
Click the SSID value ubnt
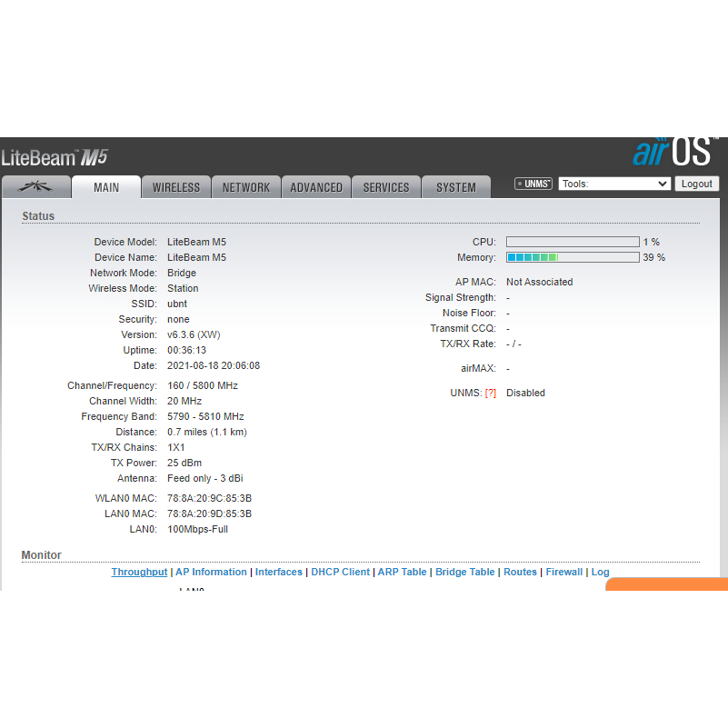pyautogui.click(x=177, y=304)
